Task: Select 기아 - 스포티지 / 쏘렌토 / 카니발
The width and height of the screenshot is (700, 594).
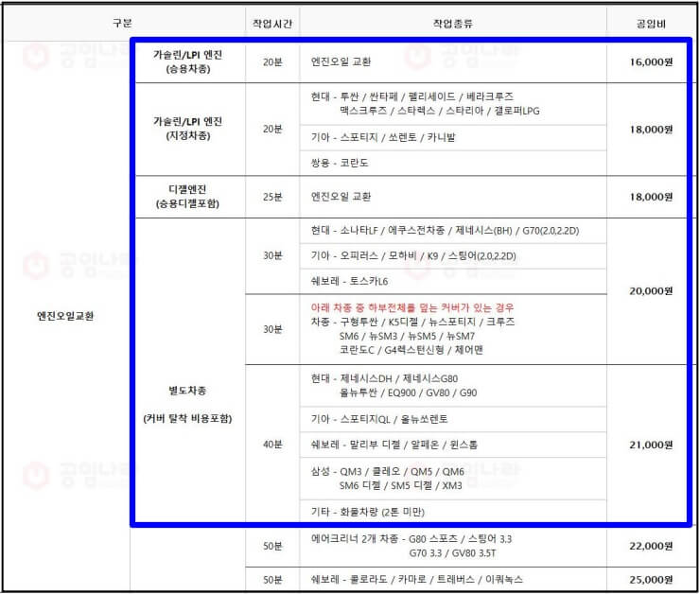Action: [383, 137]
